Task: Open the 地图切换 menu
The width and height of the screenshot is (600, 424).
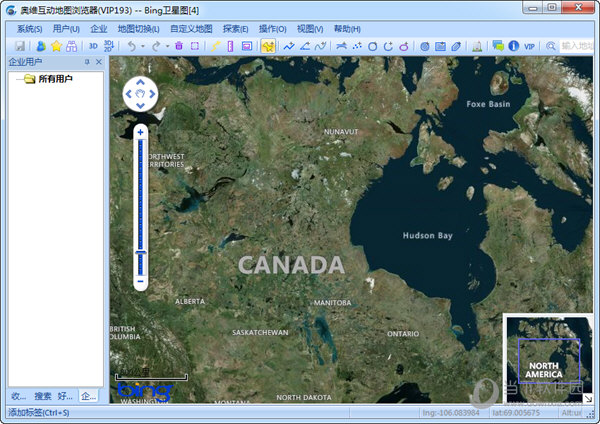Action: coord(137,29)
